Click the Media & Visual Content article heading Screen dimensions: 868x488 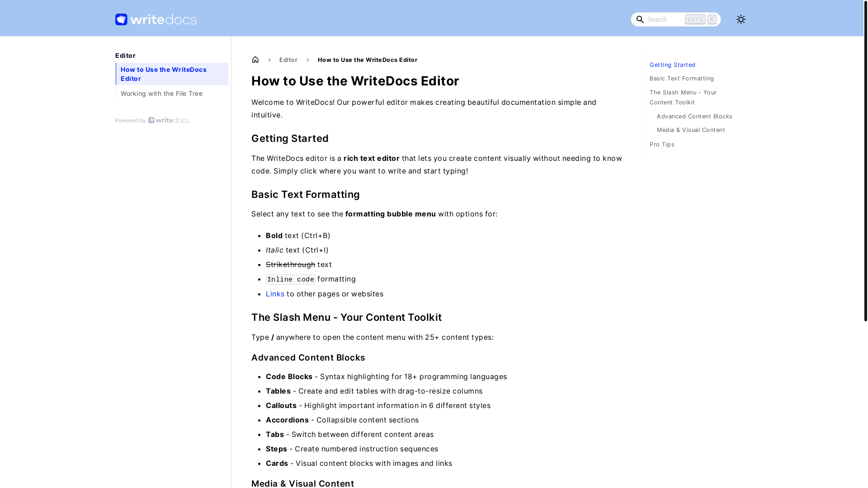[x=302, y=483]
